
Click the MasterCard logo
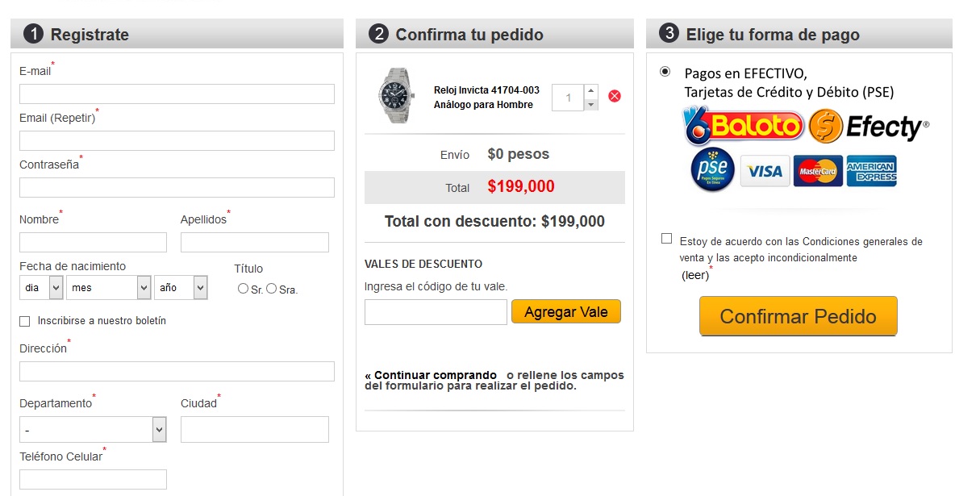pos(818,171)
